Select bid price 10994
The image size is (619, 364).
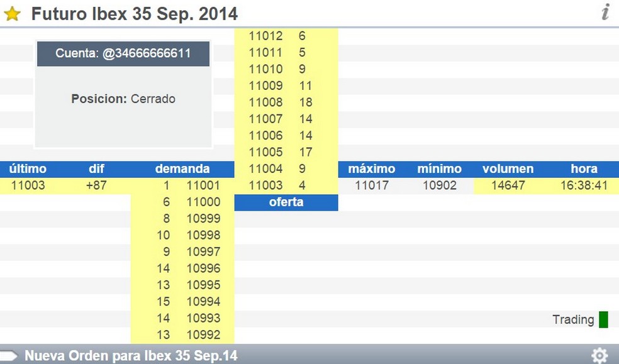tap(203, 301)
